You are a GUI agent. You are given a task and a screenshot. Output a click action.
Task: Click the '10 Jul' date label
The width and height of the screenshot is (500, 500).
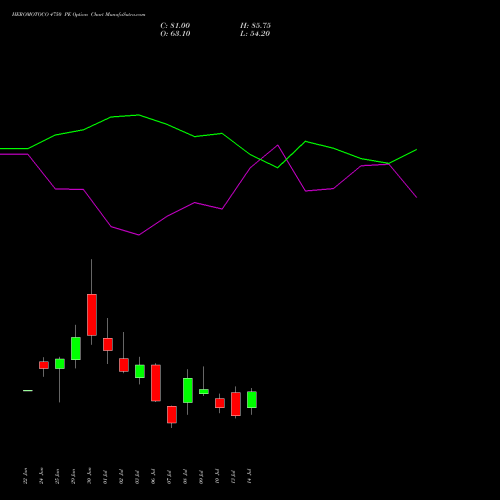(x=217, y=476)
